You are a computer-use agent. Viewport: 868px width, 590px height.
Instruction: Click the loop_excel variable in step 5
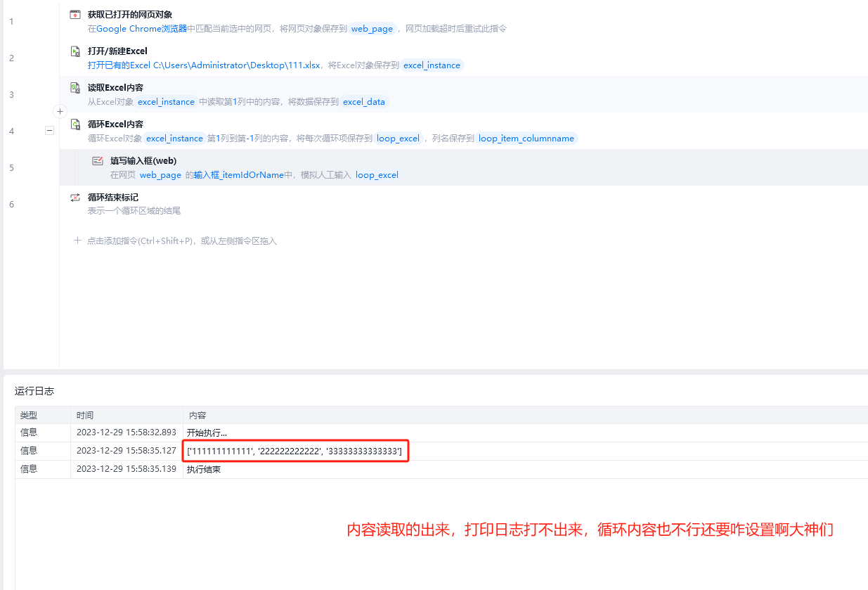377,175
